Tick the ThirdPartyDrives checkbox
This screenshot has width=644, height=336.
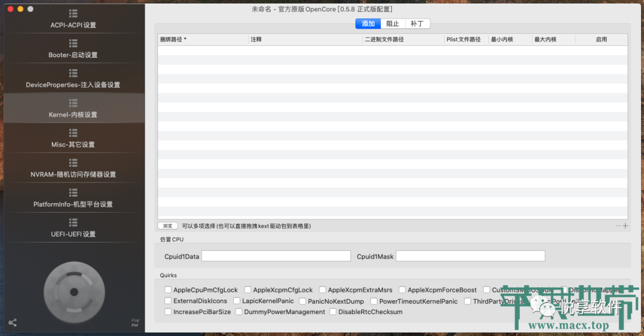click(467, 301)
